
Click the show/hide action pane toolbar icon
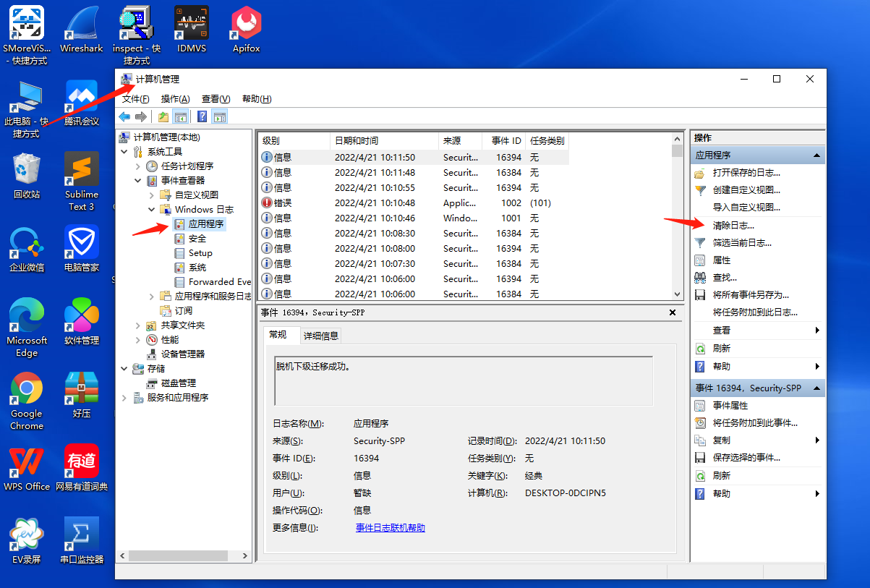coord(219,116)
